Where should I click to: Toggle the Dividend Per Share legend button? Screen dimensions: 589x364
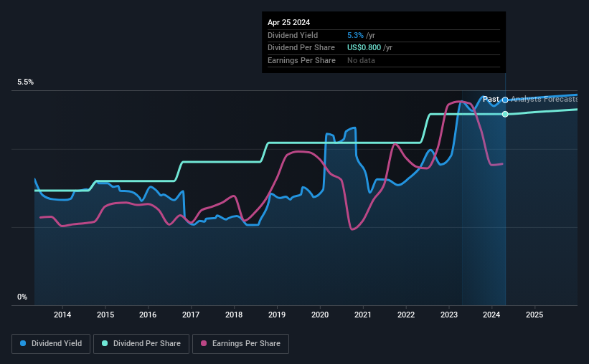pyautogui.click(x=141, y=344)
